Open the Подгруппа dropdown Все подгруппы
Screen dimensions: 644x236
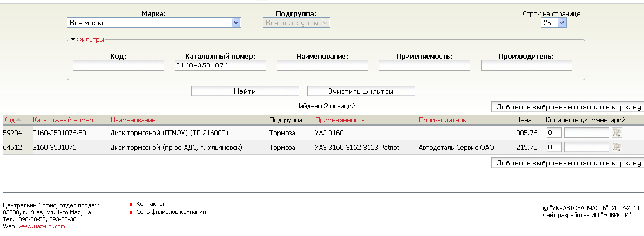point(296,23)
